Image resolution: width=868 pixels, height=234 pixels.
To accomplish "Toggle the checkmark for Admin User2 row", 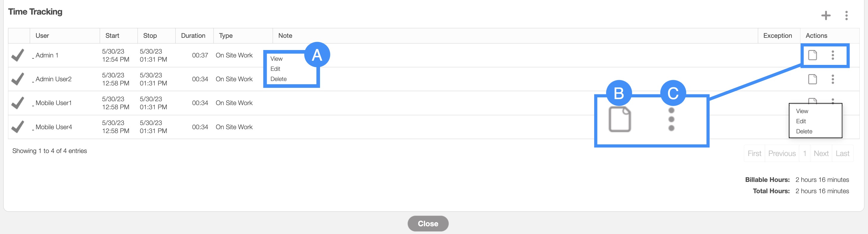I will click(18, 79).
